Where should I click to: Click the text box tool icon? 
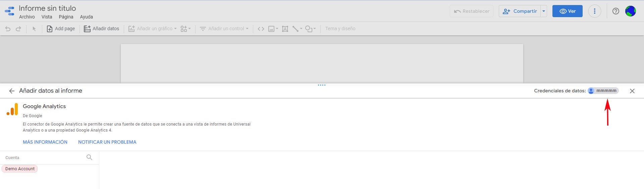coord(285,29)
